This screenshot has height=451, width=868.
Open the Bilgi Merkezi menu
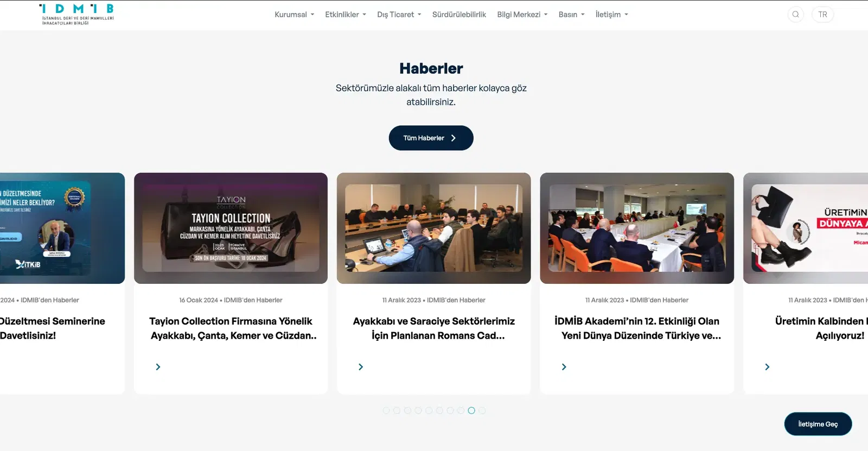click(522, 15)
